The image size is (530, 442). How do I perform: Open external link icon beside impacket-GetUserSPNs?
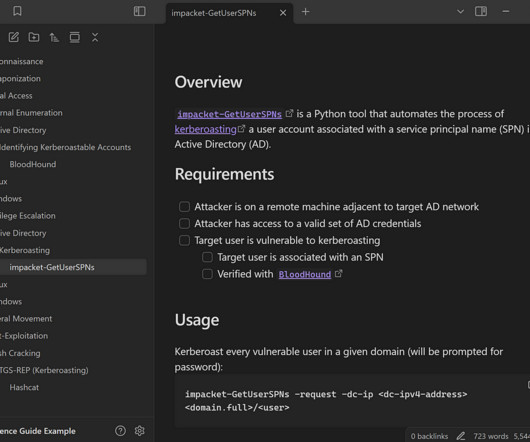[289, 113]
